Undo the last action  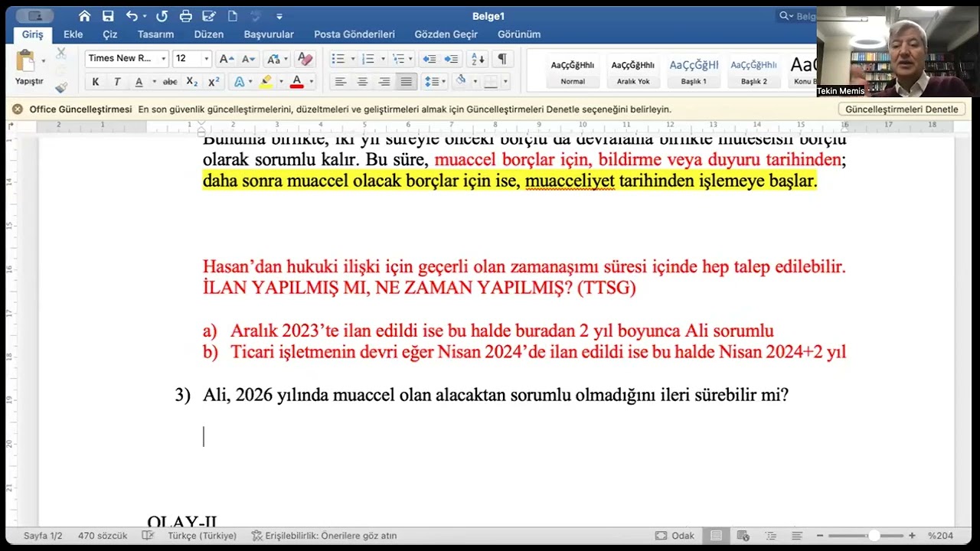132,16
